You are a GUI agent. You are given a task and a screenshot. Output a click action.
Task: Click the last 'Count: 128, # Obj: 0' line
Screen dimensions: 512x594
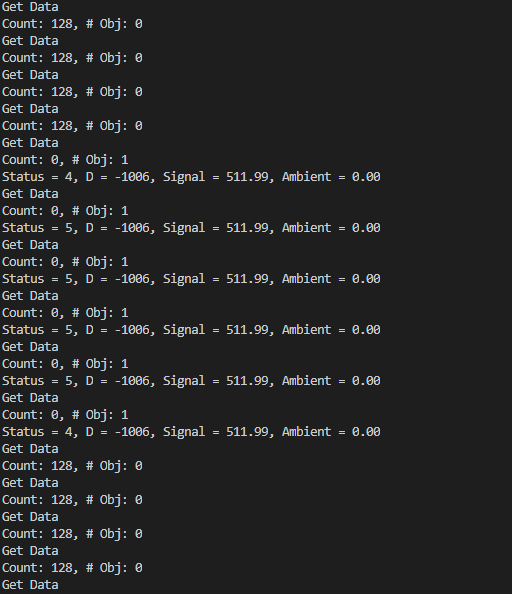coord(72,568)
